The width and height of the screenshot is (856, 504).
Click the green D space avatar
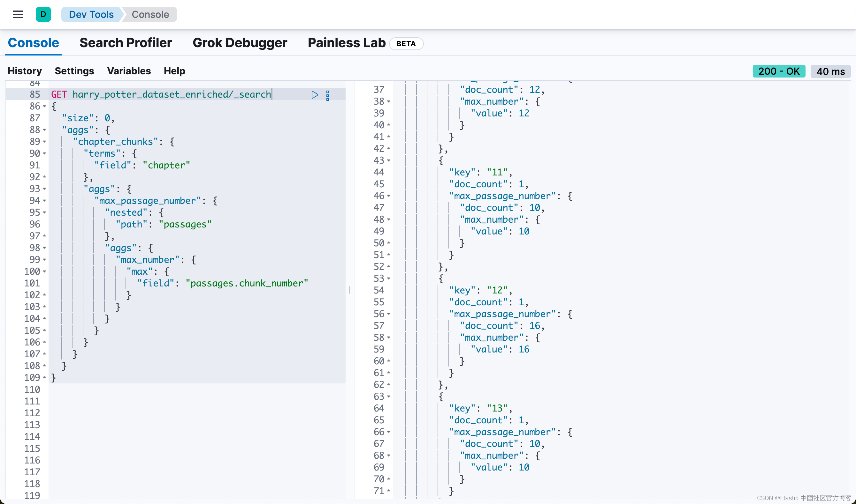click(x=43, y=14)
